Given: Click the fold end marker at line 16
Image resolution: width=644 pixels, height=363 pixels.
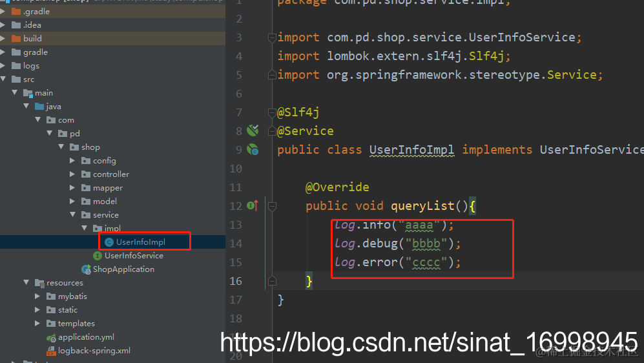Looking at the screenshot, I should 272,281.
